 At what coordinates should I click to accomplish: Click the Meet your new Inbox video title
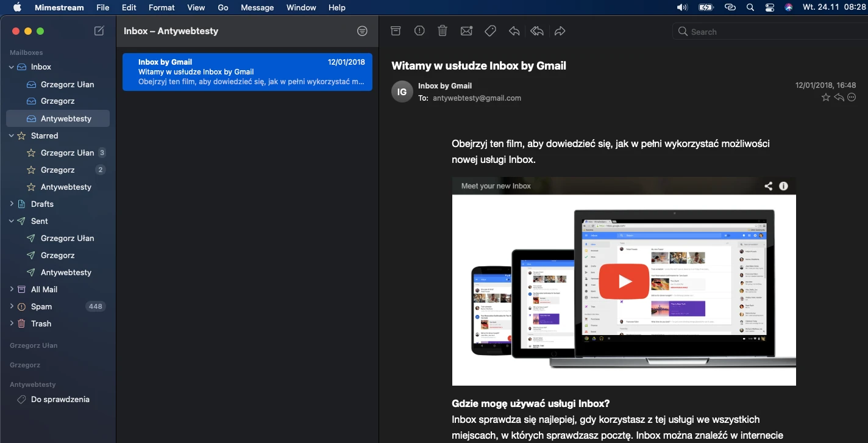point(496,186)
